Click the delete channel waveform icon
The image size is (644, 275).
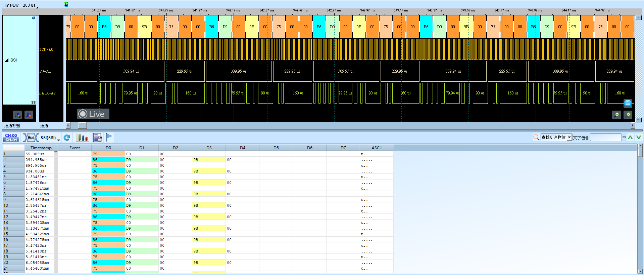29,115
